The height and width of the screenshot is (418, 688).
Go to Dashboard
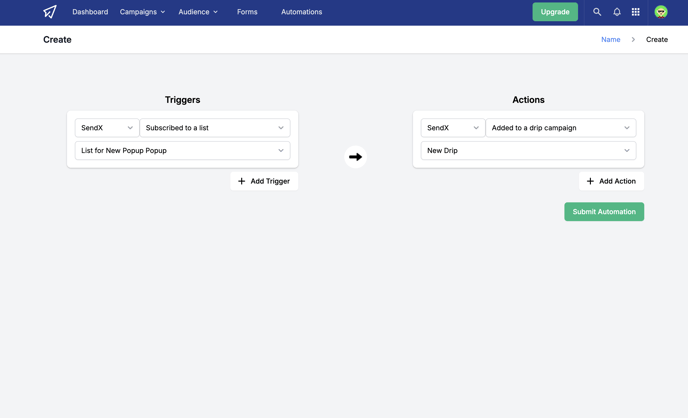pyautogui.click(x=90, y=12)
